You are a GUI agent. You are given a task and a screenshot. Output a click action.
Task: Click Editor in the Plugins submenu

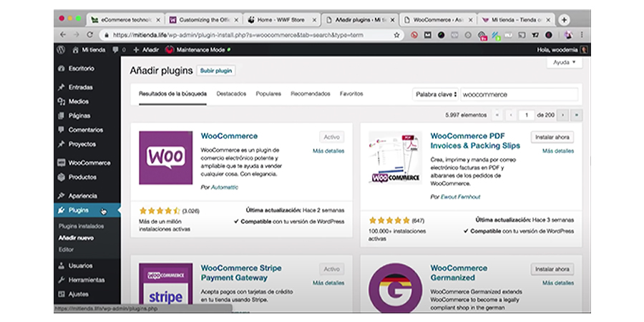[x=66, y=249]
